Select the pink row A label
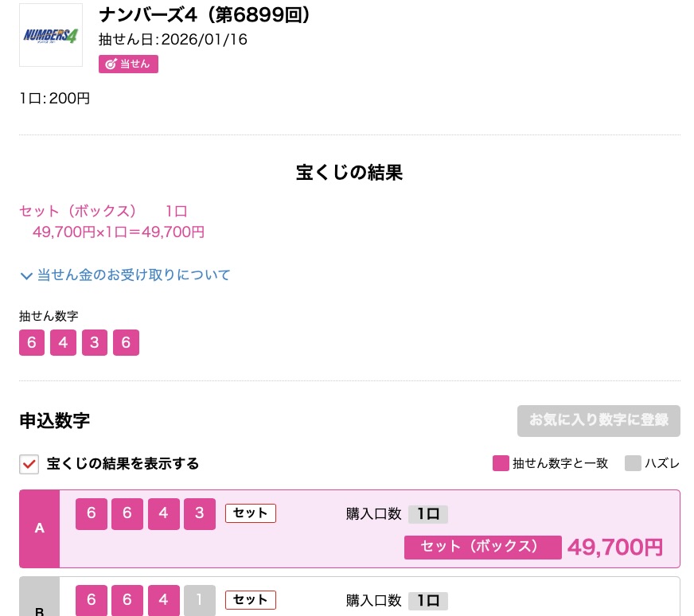 tap(40, 528)
